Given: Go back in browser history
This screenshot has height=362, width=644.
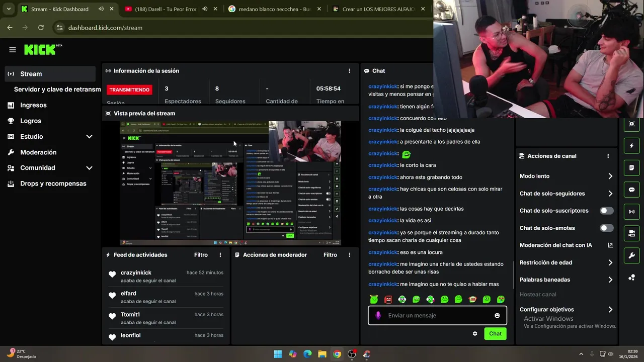Looking at the screenshot, I should [10, 28].
